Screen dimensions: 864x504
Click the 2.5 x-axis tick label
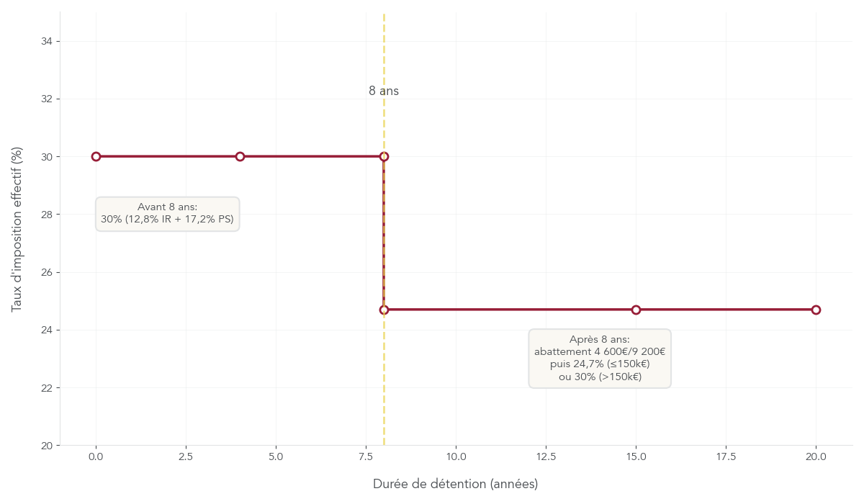(x=186, y=456)
